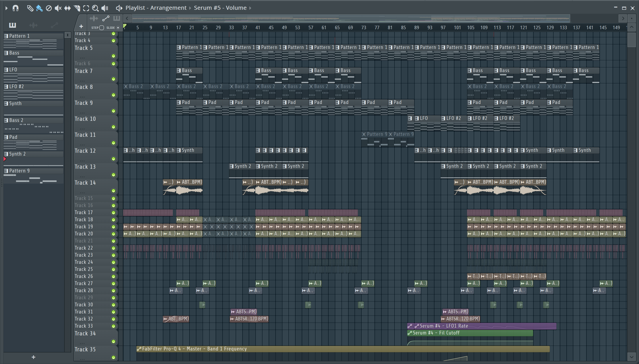
Task: Choose the Select tool
Action: 86,8
